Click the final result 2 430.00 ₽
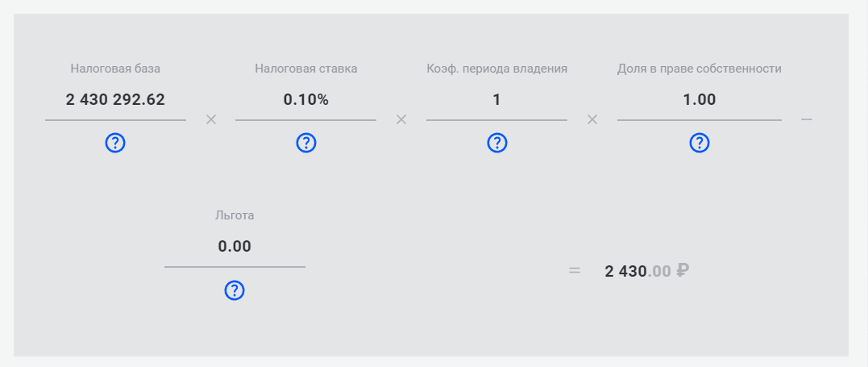 (x=646, y=271)
